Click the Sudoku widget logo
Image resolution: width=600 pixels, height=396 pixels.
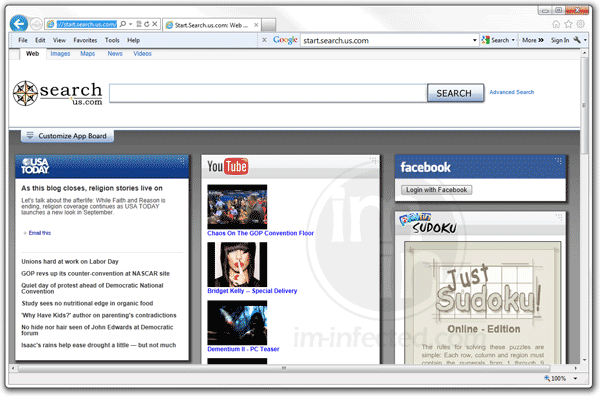click(x=428, y=224)
